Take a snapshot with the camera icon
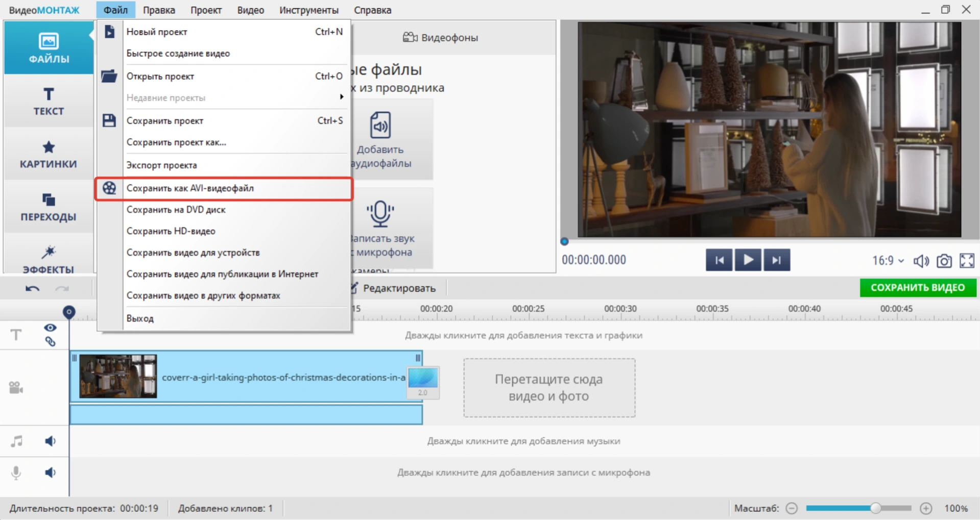The height and width of the screenshot is (520, 980). tap(944, 261)
